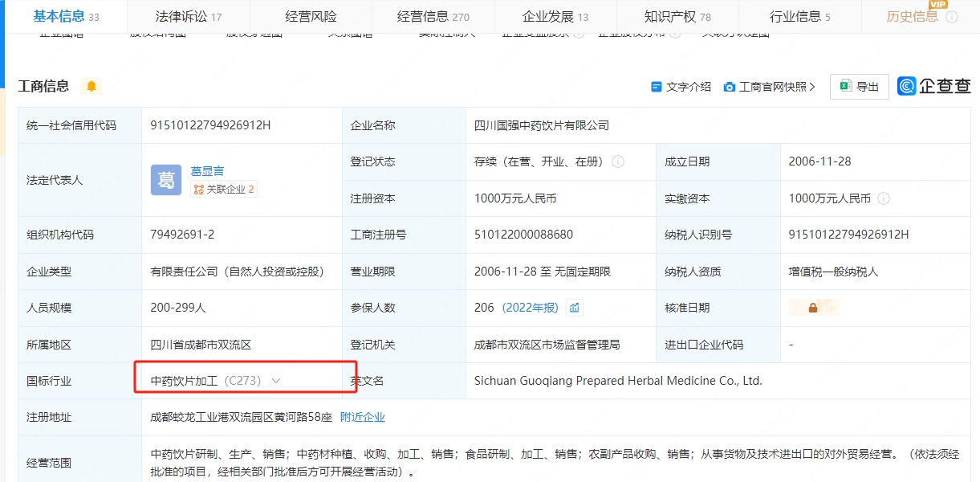The width and height of the screenshot is (980, 482).
Task: Open 关联企业 2 badge
Action: pyautogui.click(x=224, y=190)
